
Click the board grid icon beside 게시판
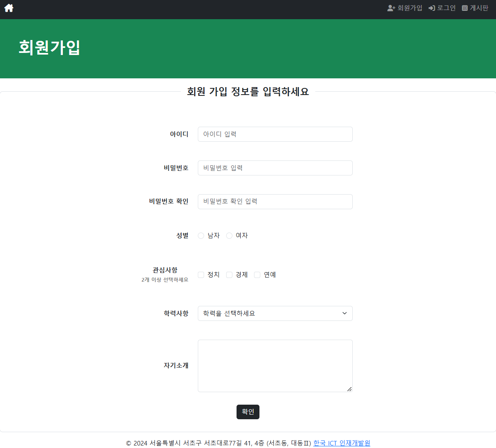[x=465, y=8]
